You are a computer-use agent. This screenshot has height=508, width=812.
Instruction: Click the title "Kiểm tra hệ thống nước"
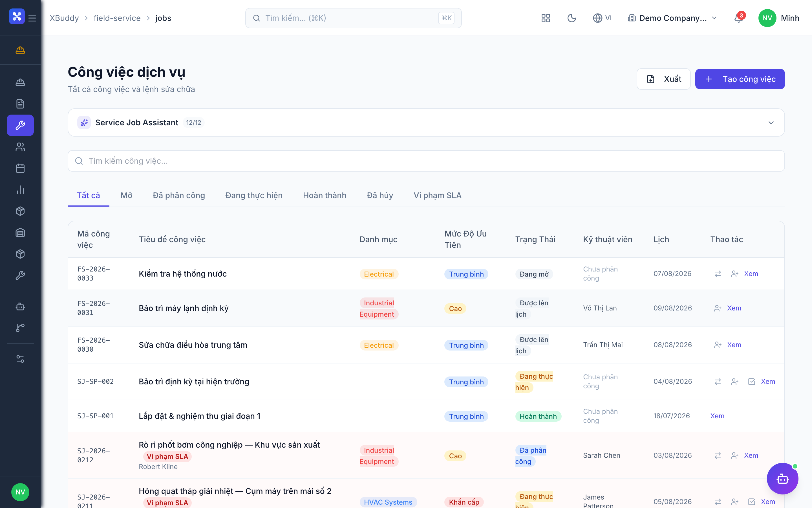[183, 274]
